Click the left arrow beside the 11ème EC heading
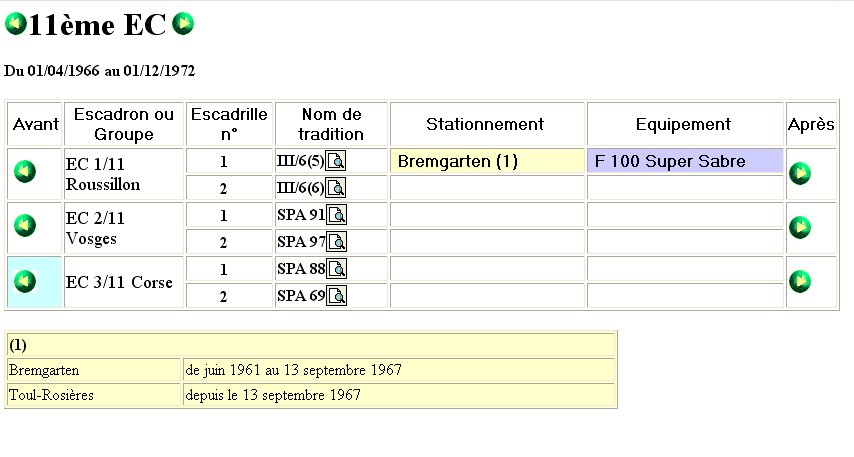The height and width of the screenshot is (457, 854). 15,25
